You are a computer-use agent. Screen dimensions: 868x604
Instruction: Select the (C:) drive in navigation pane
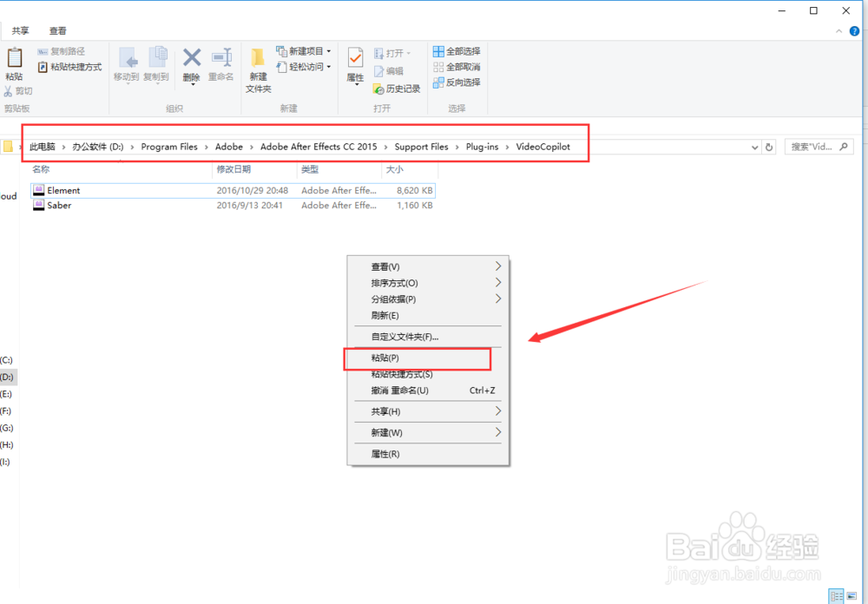tap(7, 360)
